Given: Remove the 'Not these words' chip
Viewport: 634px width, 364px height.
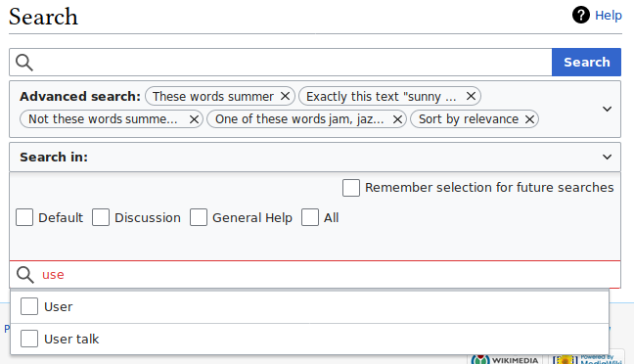Looking at the screenshot, I should coord(194,119).
